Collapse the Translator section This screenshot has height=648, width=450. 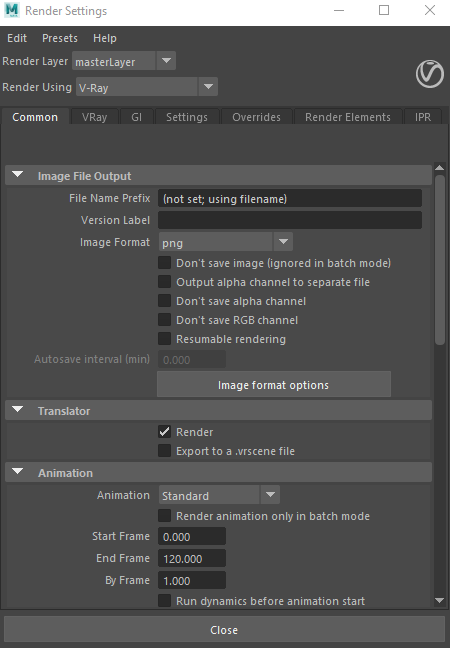pyautogui.click(x=18, y=410)
